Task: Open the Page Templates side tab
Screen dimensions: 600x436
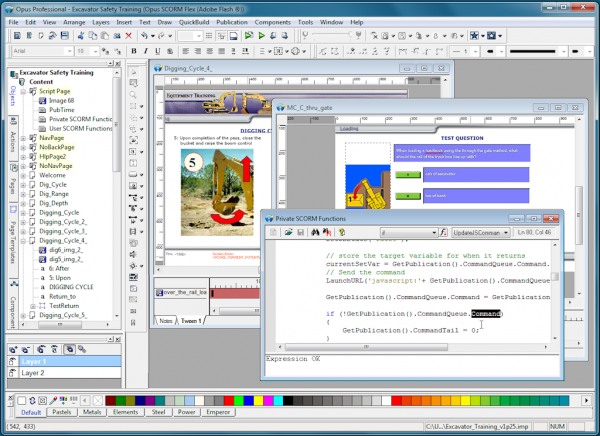Action: tap(12, 240)
